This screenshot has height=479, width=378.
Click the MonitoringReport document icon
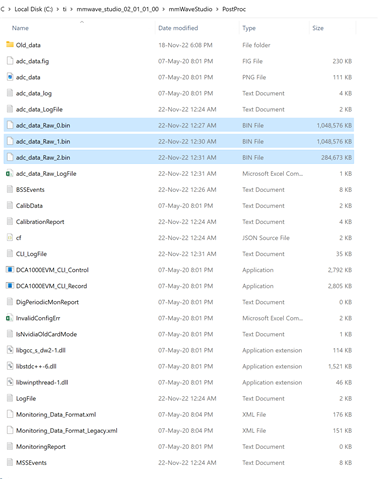pyautogui.click(x=10, y=446)
